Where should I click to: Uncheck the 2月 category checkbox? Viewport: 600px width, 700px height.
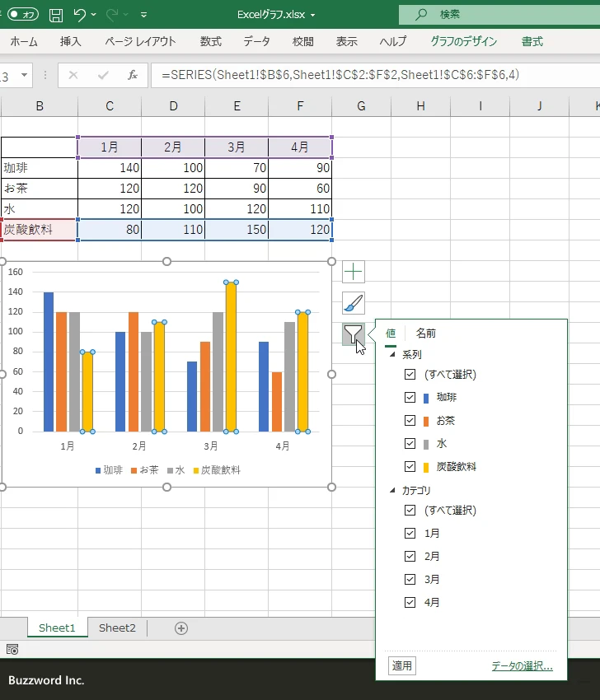click(x=410, y=556)
